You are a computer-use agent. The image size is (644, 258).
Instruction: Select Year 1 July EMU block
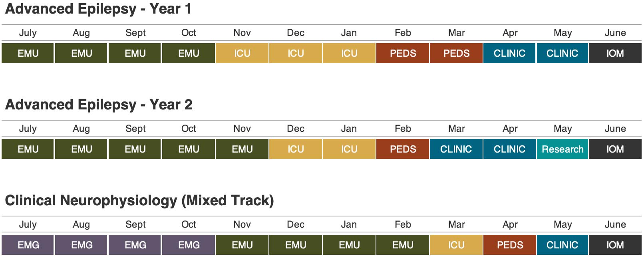28,53
